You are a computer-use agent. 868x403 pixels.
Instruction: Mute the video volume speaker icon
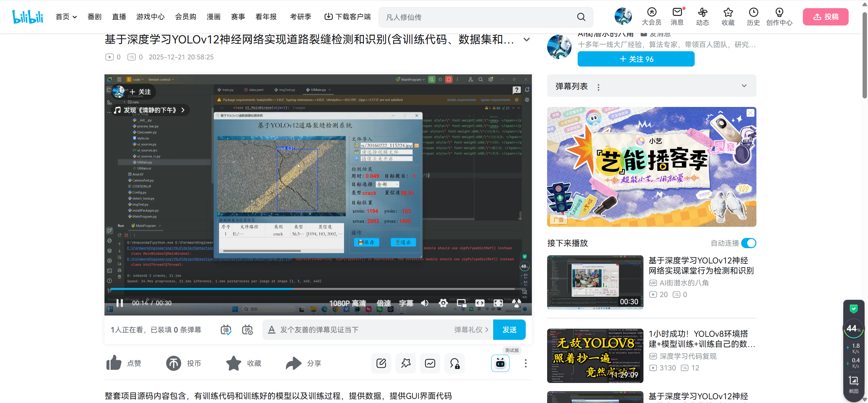pyautogui.click(x=425, y=303)
